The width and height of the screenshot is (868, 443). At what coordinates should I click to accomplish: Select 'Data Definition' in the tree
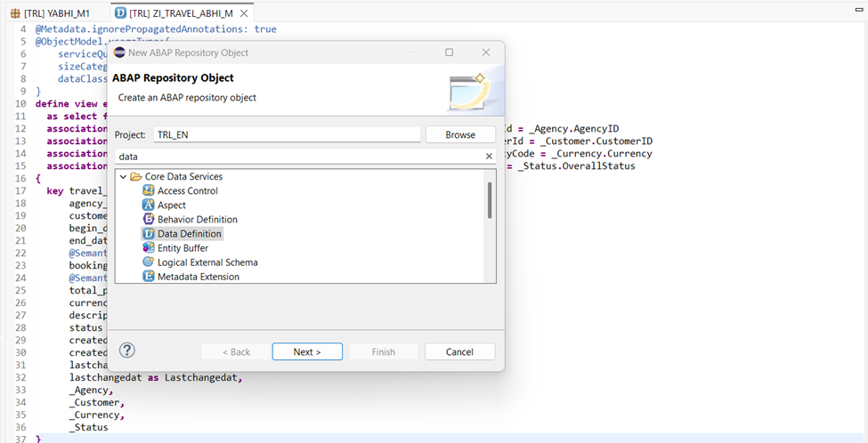pos(190,234)
